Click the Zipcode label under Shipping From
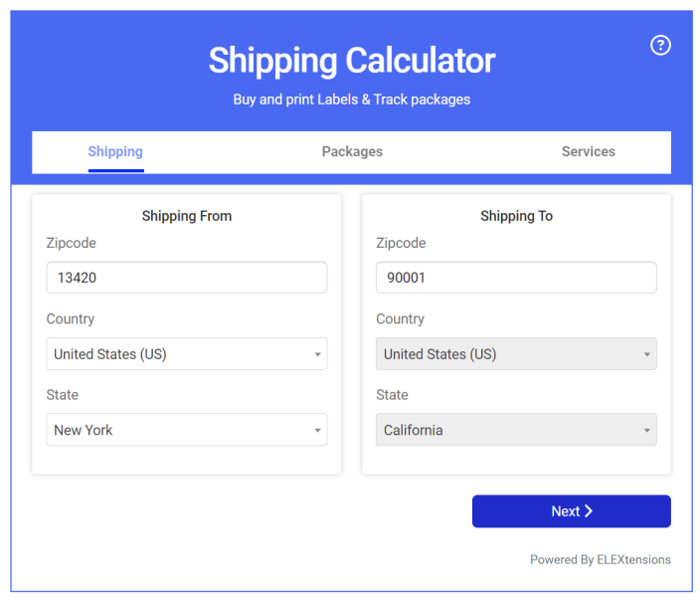The width and height of the screenshot is (700, 603). pos(72,243)
